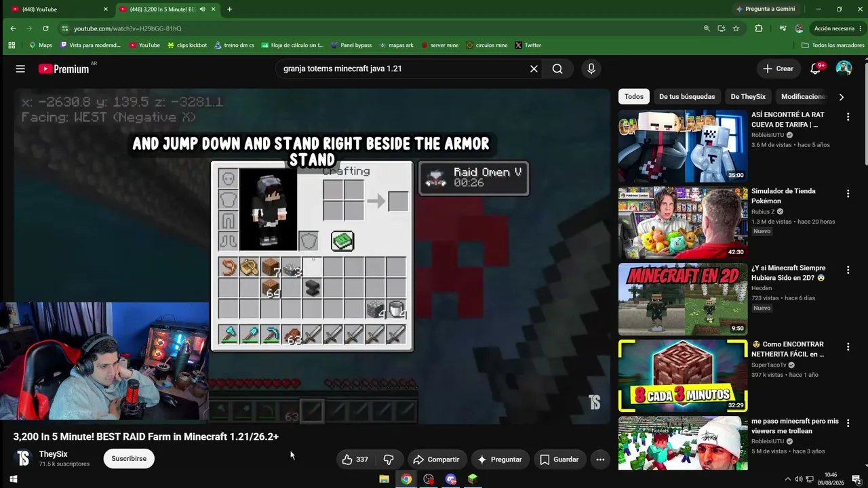
Task: Open the 8 CADA 3 MINUTOS thumbnail
Action: [x=683, y=375]
